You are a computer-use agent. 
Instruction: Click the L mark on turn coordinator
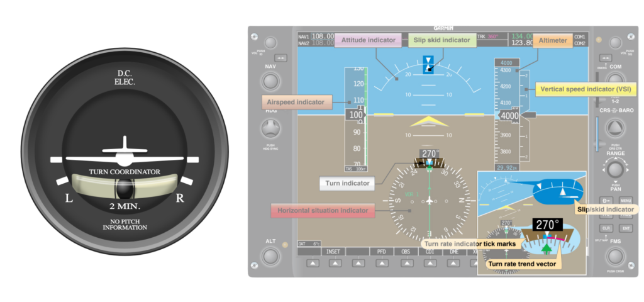69,198
